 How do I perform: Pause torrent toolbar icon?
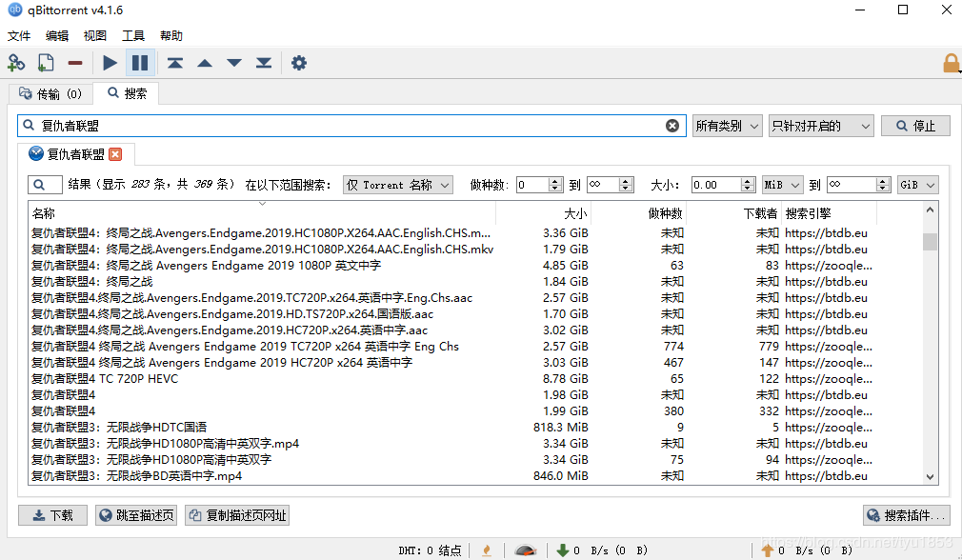coord(140,63)
